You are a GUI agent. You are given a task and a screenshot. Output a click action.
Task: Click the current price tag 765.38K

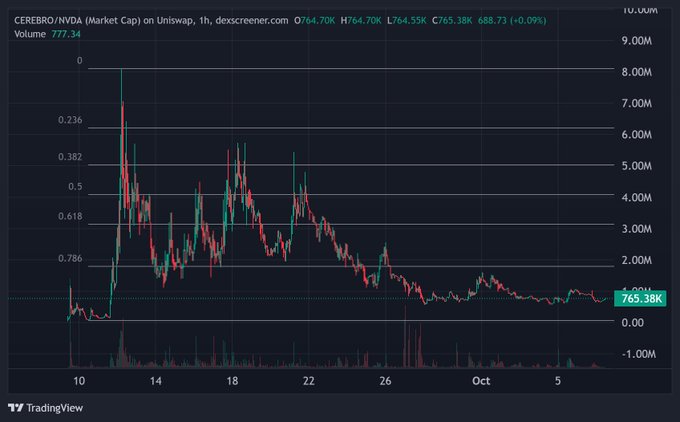pos(640,298)
